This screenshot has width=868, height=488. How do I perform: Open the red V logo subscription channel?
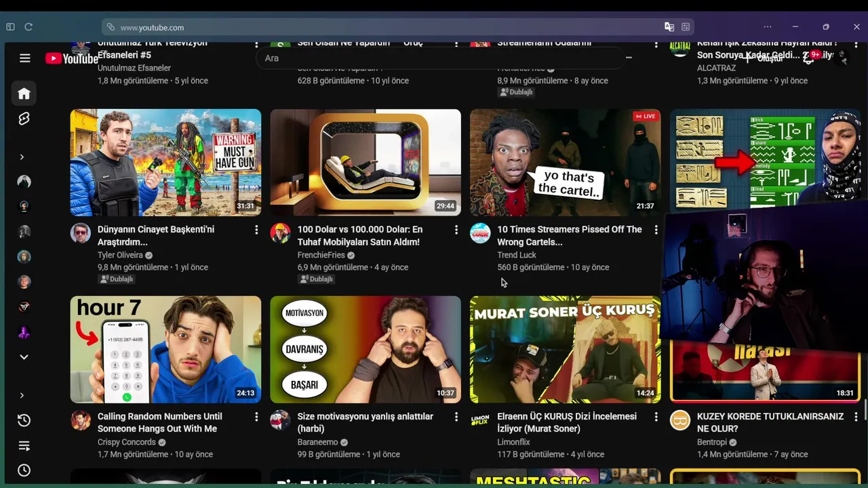(x=24, y=306)
